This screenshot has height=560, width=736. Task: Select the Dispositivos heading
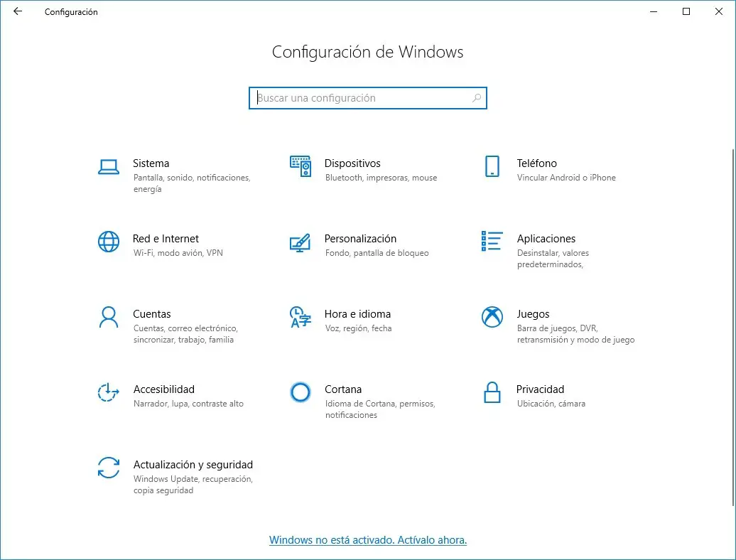pyautogui.click(x=352, y=163)
